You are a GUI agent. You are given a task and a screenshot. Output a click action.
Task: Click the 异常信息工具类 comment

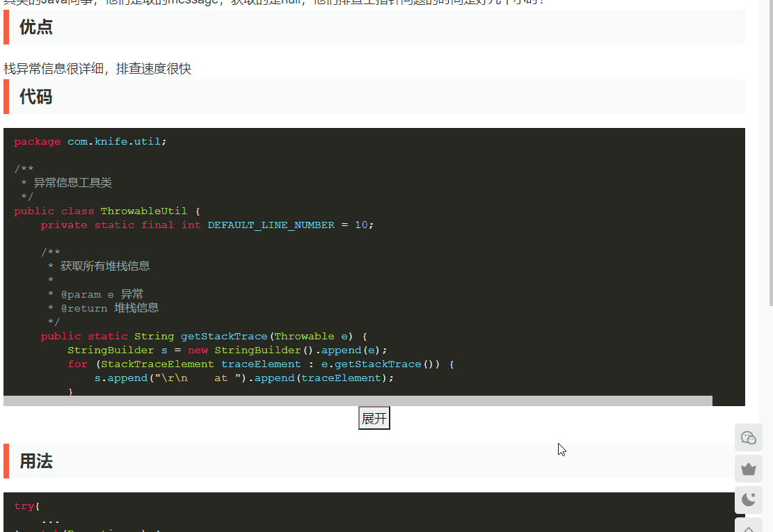tap(73, 183)
